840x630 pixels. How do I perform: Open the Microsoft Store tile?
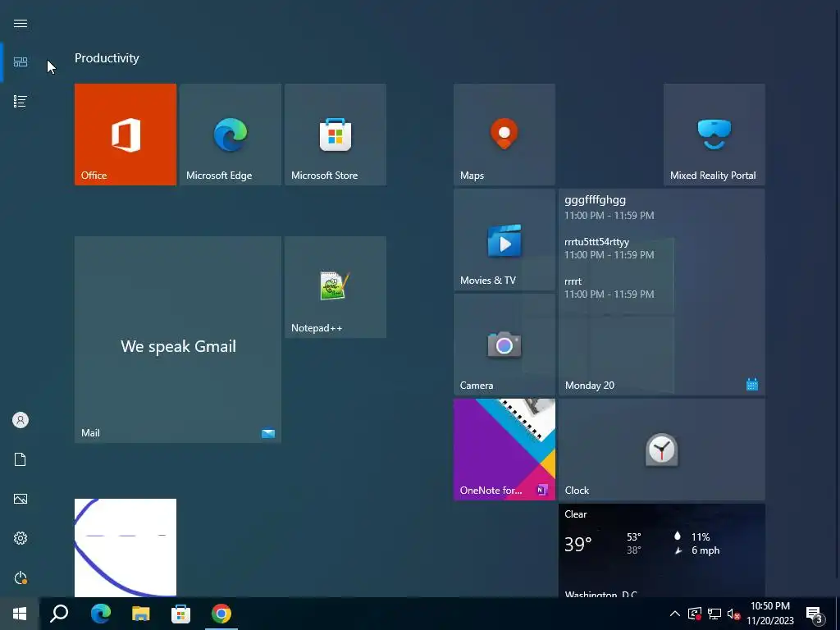[336, 135]
